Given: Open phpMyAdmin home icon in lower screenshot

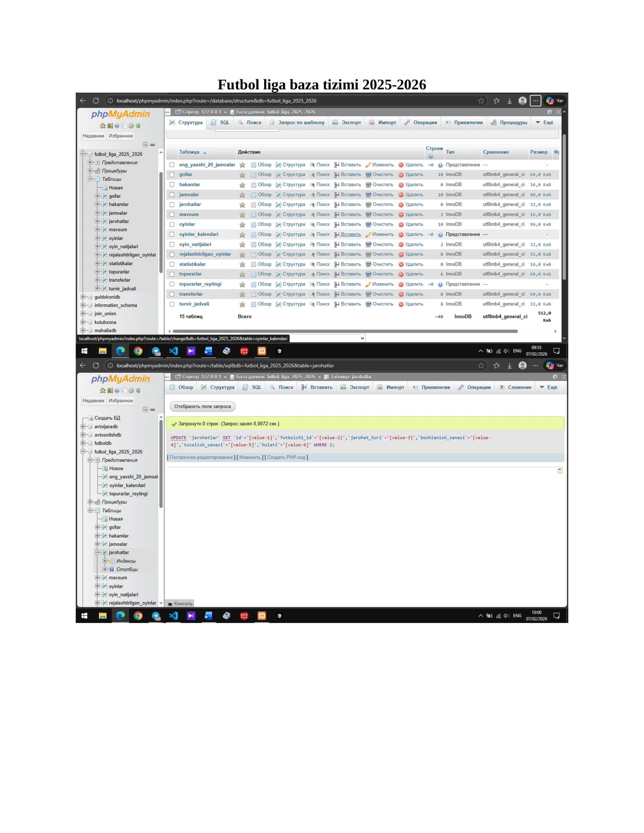Looking at the screenshot, I should (x=103, y=390).
